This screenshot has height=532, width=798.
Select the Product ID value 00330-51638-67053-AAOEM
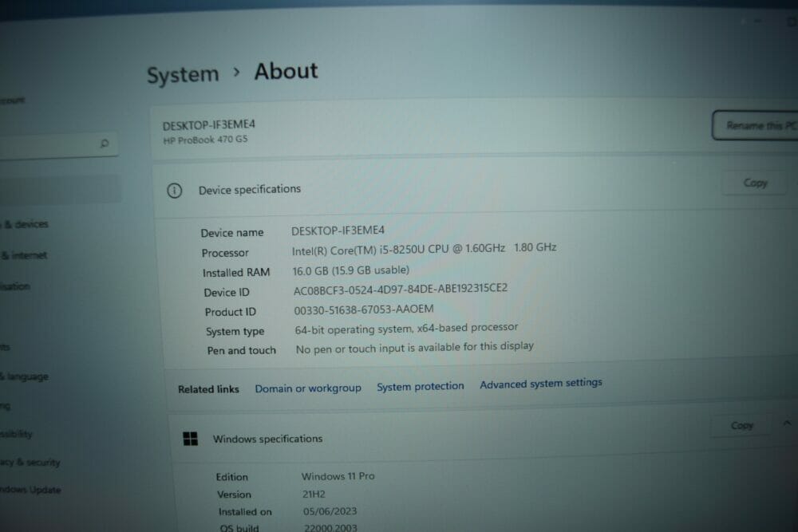click(x=364, y=309)
